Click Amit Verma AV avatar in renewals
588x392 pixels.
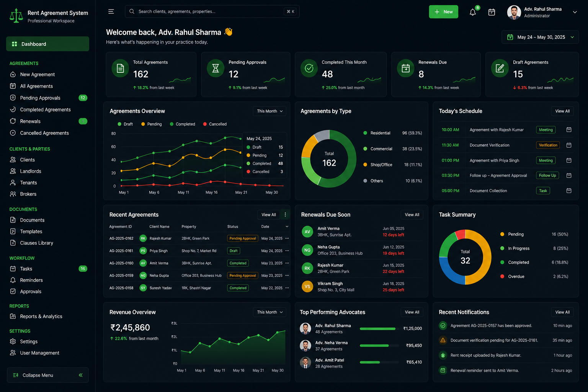307,232
